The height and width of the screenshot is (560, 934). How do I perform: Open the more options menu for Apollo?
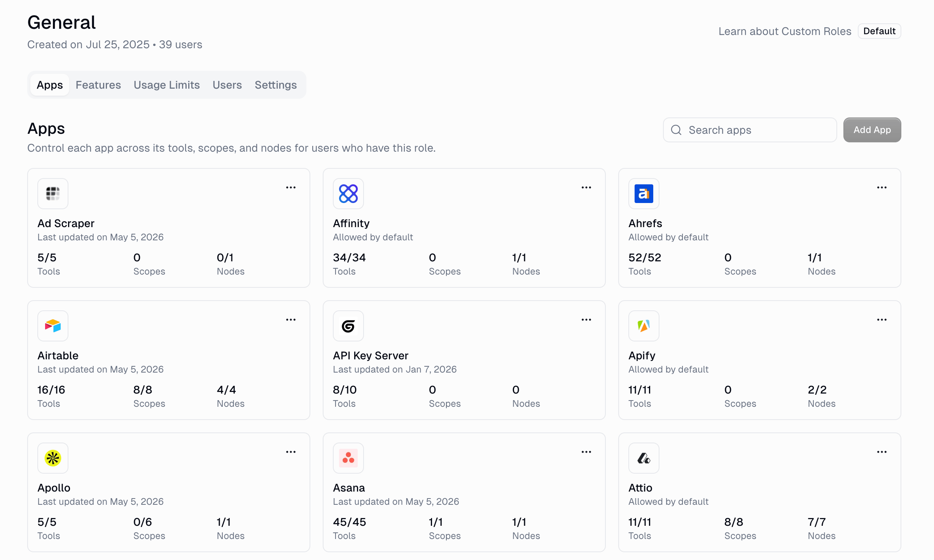tap(291, 452)
